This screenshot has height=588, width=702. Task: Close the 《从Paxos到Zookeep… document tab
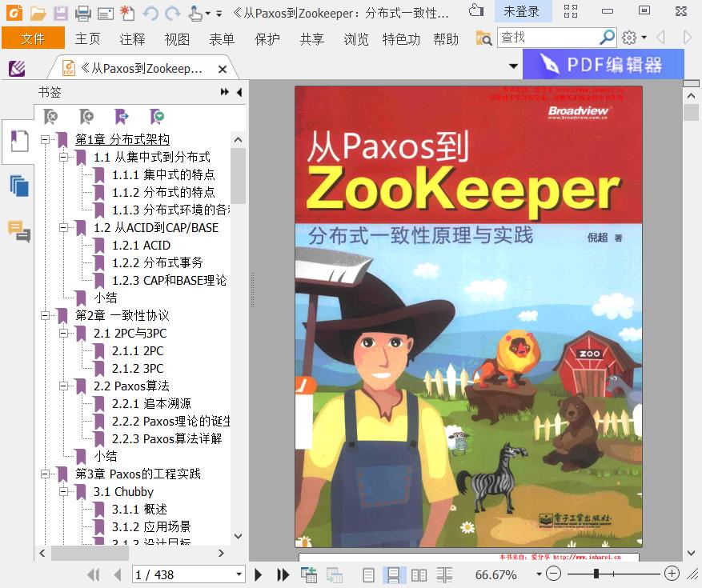tap(222, 69)
